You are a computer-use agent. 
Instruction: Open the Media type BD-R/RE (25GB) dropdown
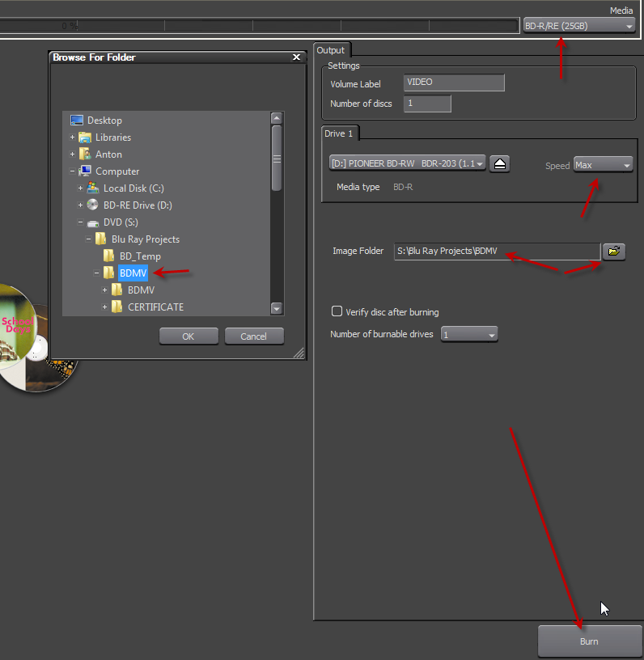tap(579, 26)
